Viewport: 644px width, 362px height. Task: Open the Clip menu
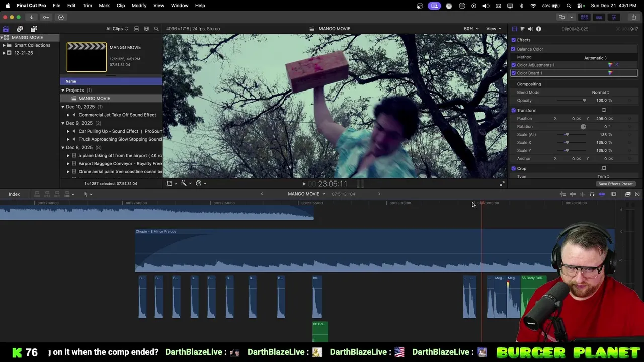tap(121, 6)
